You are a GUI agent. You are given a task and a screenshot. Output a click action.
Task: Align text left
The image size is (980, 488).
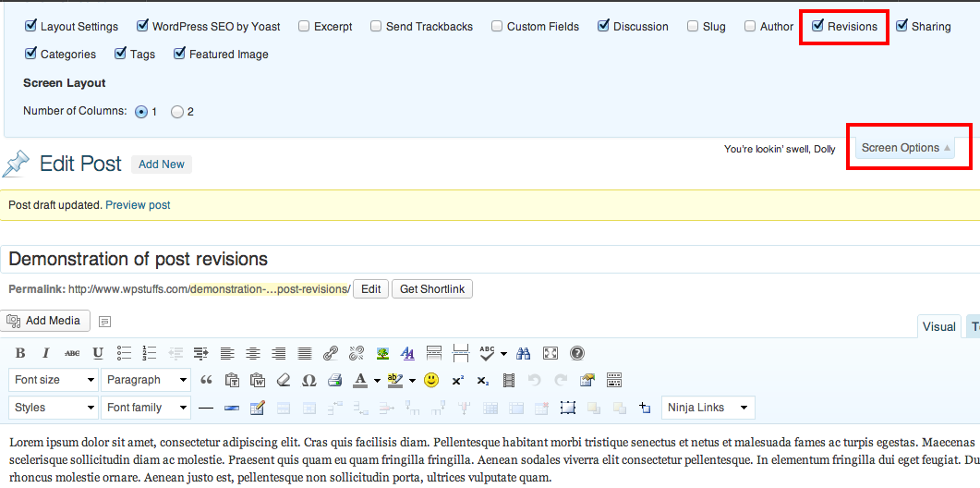tap(227, 353)
